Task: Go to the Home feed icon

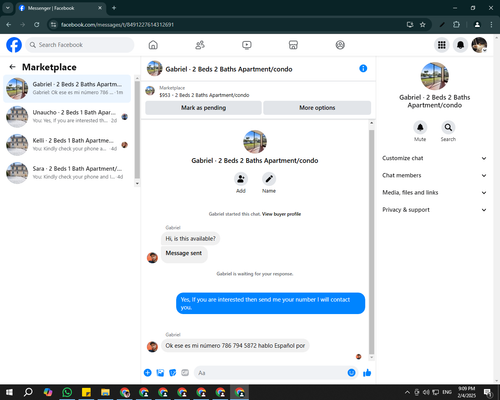Action: pyautogui.click(x=153, y=45)
